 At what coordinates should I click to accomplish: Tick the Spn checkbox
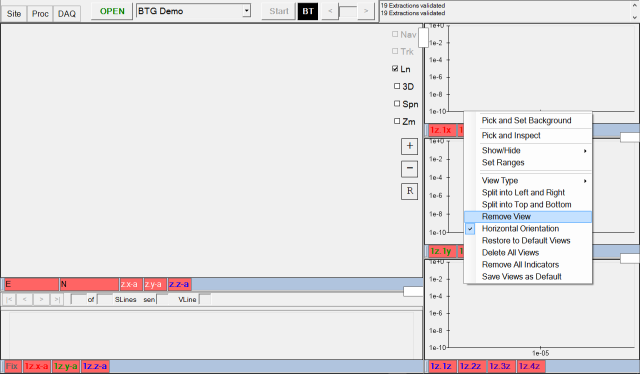397,104
